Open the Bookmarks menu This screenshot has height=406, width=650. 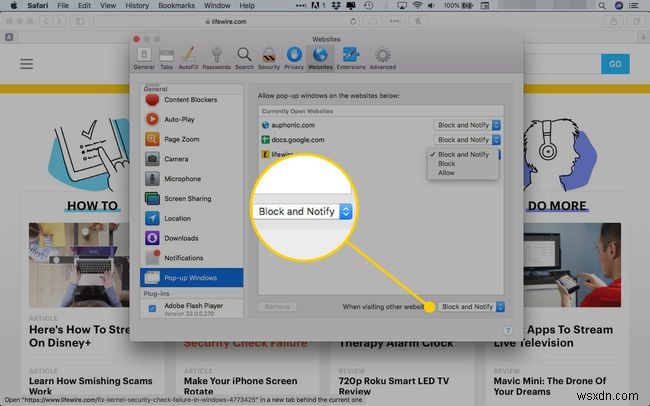point(177,5)
